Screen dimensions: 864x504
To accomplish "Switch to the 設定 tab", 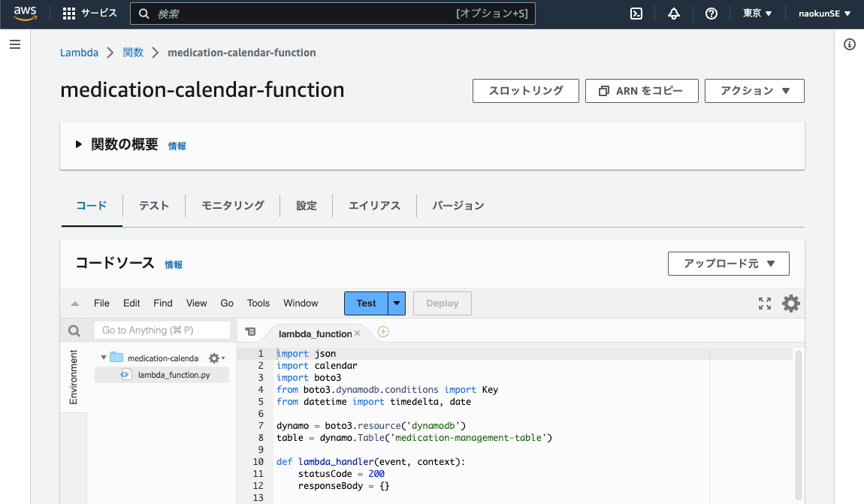I will click(307, 206).
